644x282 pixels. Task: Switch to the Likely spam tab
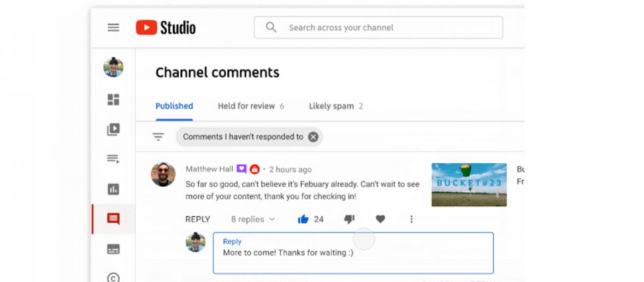335,106
